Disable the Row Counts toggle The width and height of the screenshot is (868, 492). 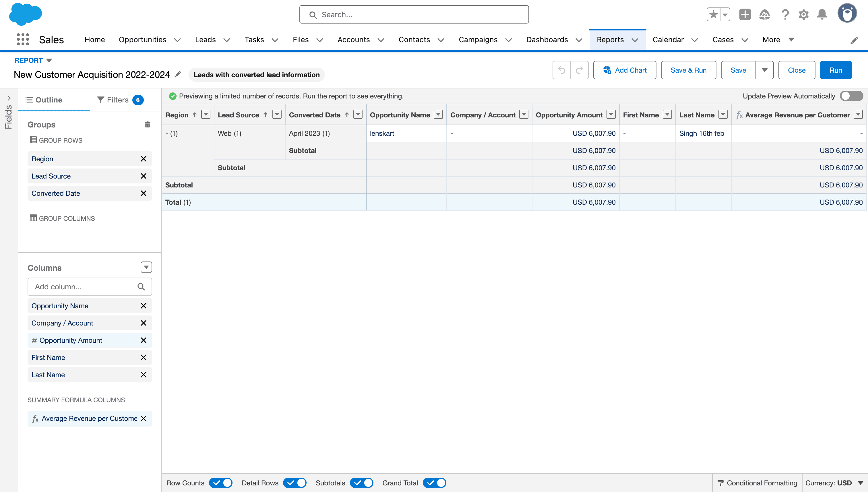(221, 483)
